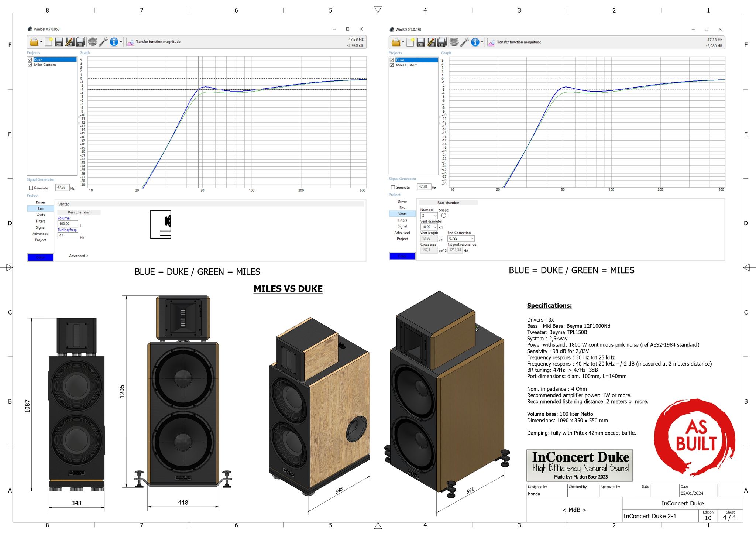The image size is (756, 535).
Task: Uncheck Miles Custom project in left window
Action: (30, 65)
